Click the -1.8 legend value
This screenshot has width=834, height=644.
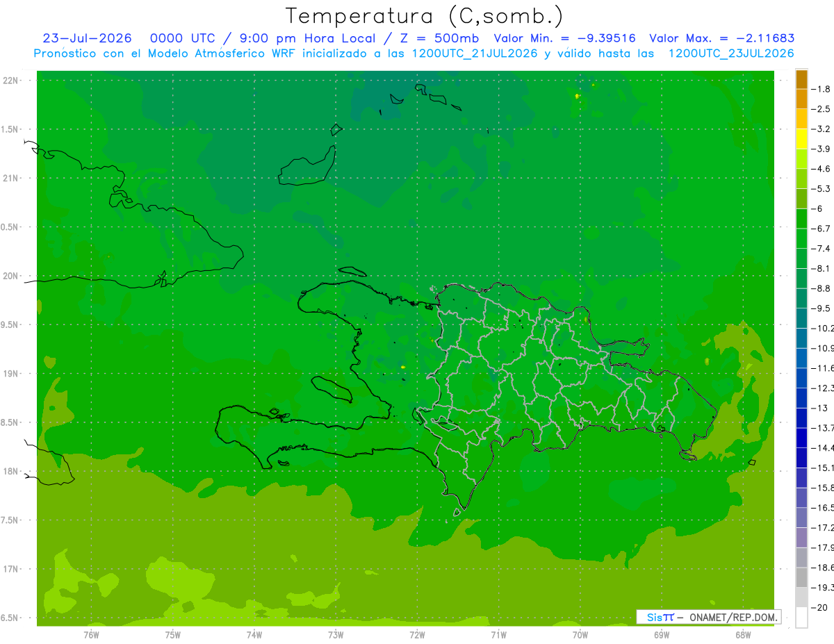(x=821, y=89)
